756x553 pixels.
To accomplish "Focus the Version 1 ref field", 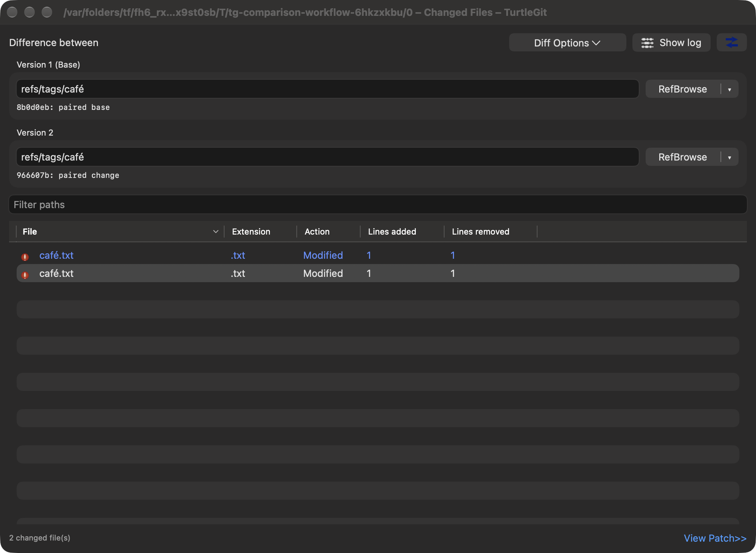I will pyautogui.click(x=327, y=89).
